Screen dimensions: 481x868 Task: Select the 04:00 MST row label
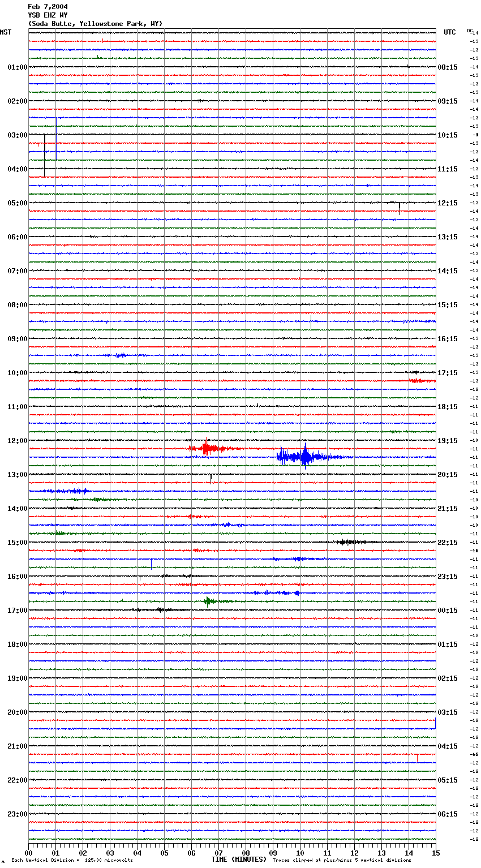coord(17,169)
